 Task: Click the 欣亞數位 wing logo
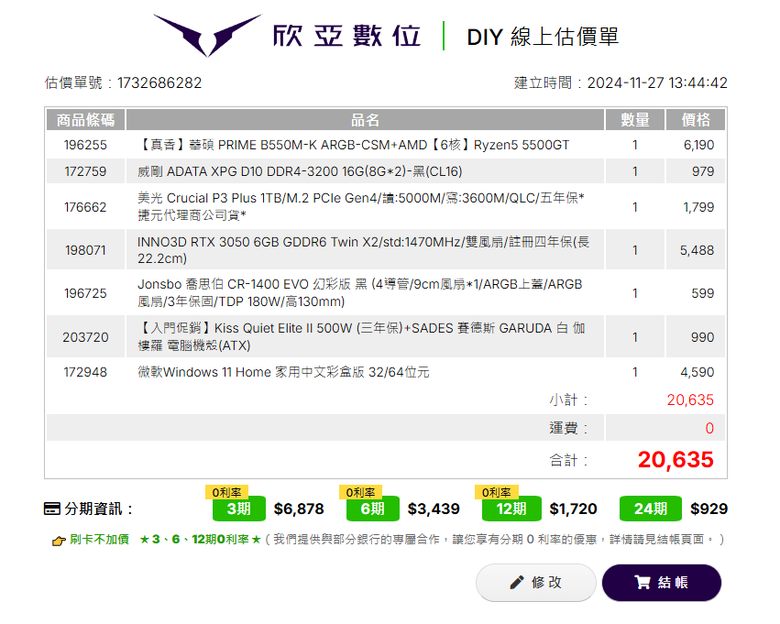(207, 35)
